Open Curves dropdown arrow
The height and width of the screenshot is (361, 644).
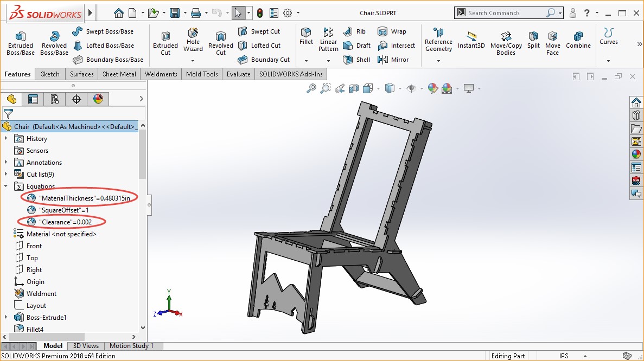point(608,61)
